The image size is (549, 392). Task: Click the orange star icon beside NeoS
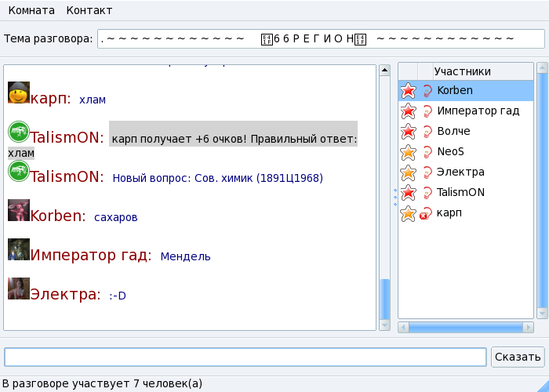pos(408,151)
